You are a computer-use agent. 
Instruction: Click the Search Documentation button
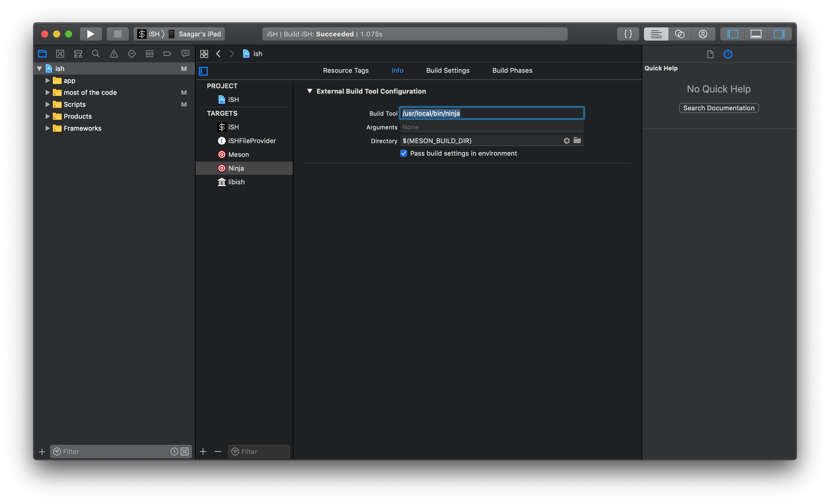click(x=718, y=108)
